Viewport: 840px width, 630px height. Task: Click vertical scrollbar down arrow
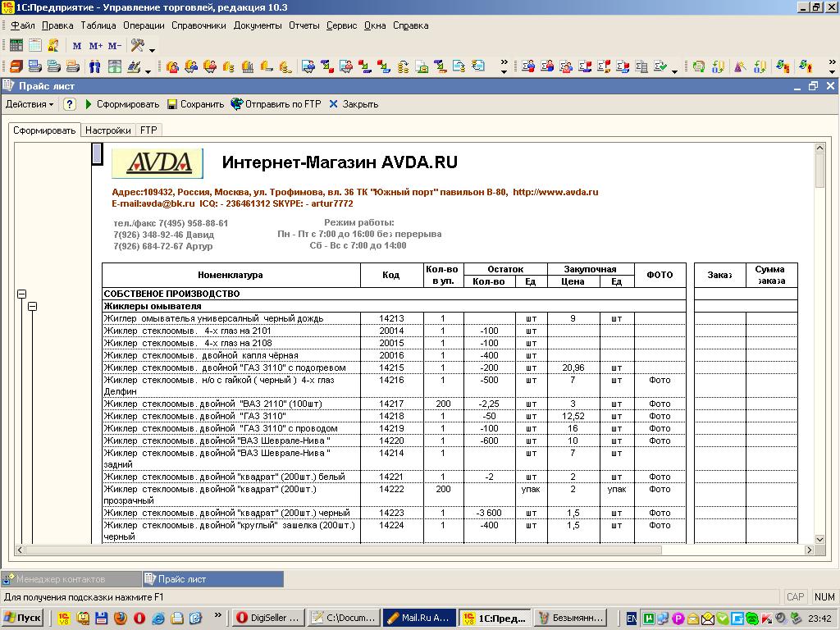pyautogui.click(x=819, y=539)
